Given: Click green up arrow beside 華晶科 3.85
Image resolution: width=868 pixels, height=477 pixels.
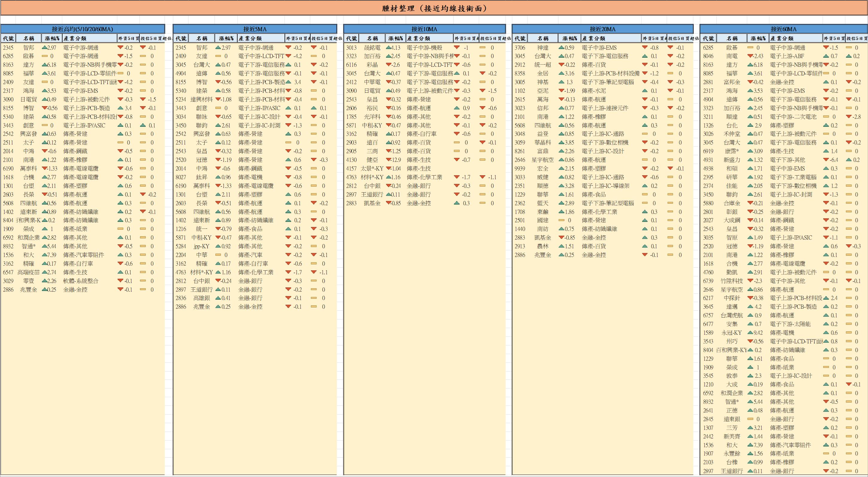Looking at the screenshot, I should (x=561, y=142).
